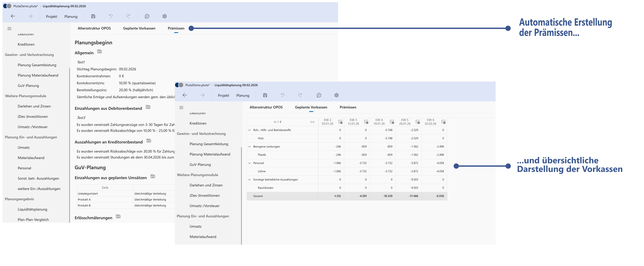Click the column width fit icon beside 'in 1 €'

point(312,122)
